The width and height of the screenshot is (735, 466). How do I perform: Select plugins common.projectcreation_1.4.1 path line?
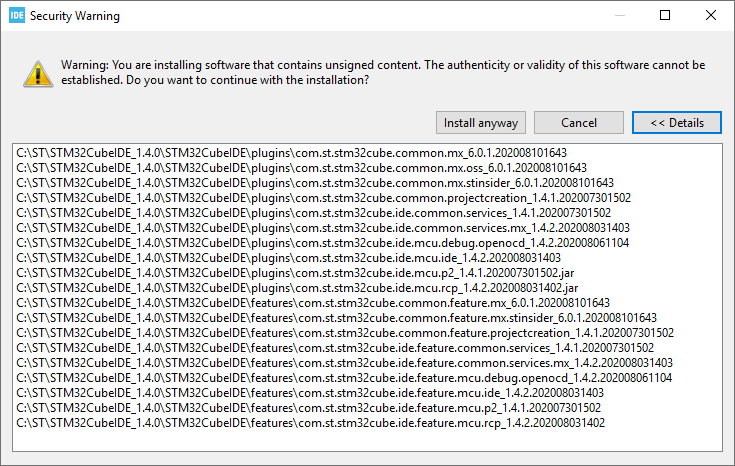pyautogui.click(x=323, y=198)
